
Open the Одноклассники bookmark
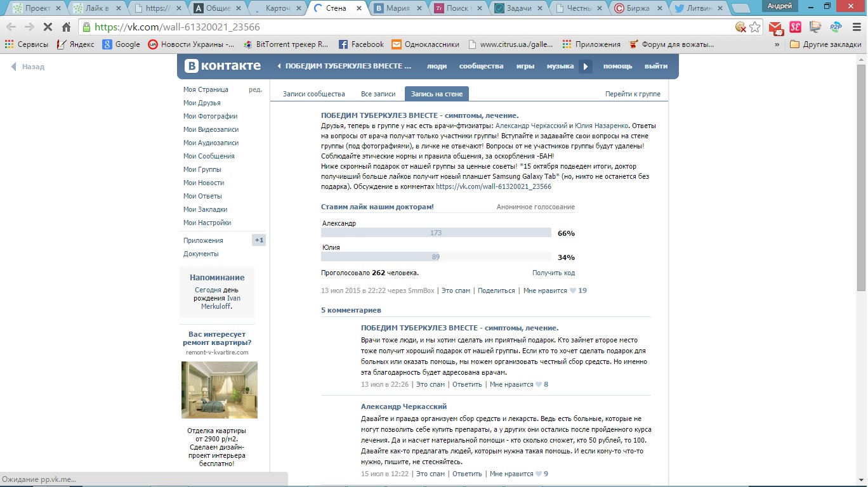[x=425, y=44]
